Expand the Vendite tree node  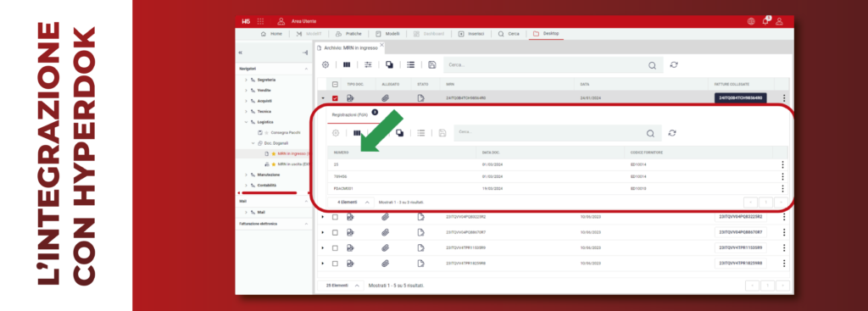(247, 90)
